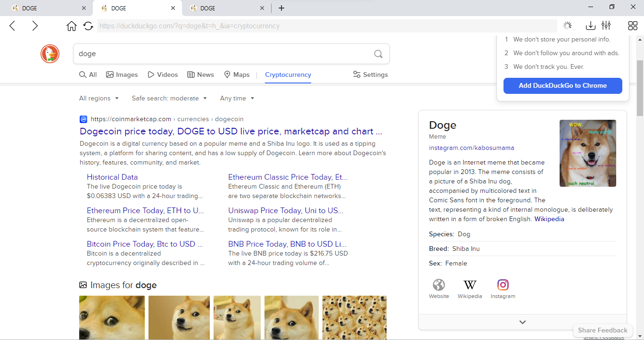Open the second doge image result

point(179,317)
